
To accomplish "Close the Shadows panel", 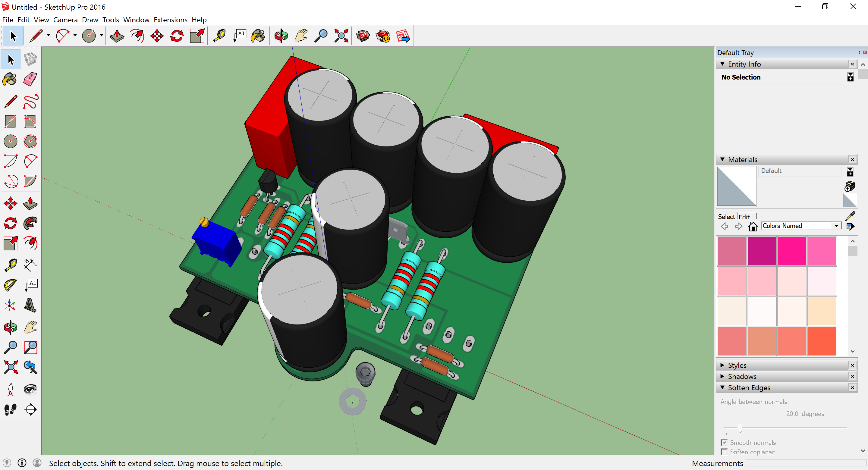I will pyautogui.click(x=852, y=376).
